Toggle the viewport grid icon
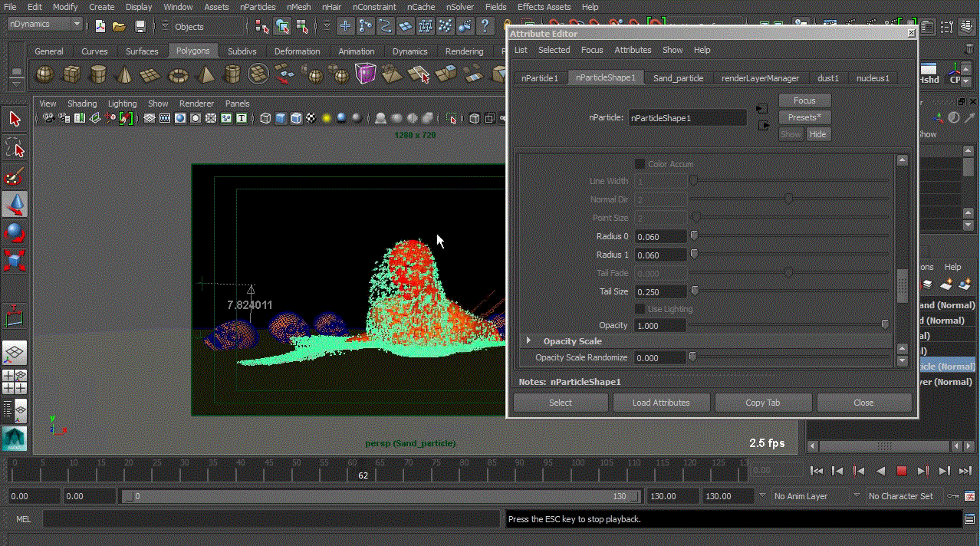980x546 pixels. point(150,118)
